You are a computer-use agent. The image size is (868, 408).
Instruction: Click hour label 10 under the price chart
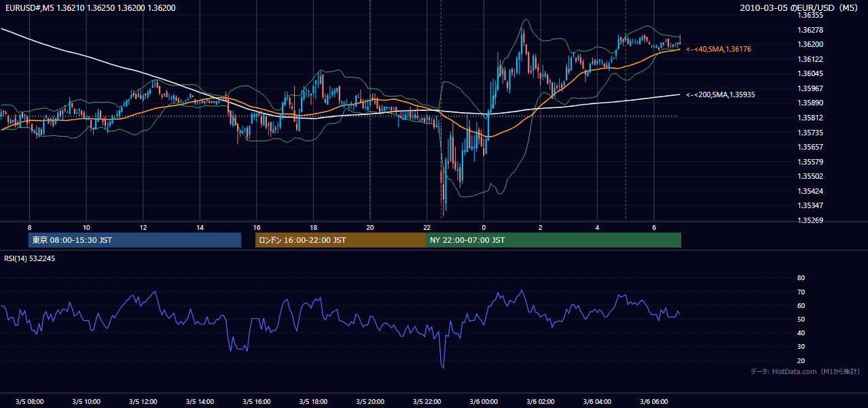(86, 227)
